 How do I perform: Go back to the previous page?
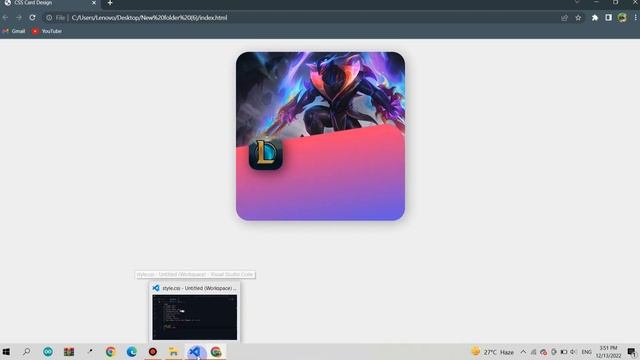coord(5,18)
